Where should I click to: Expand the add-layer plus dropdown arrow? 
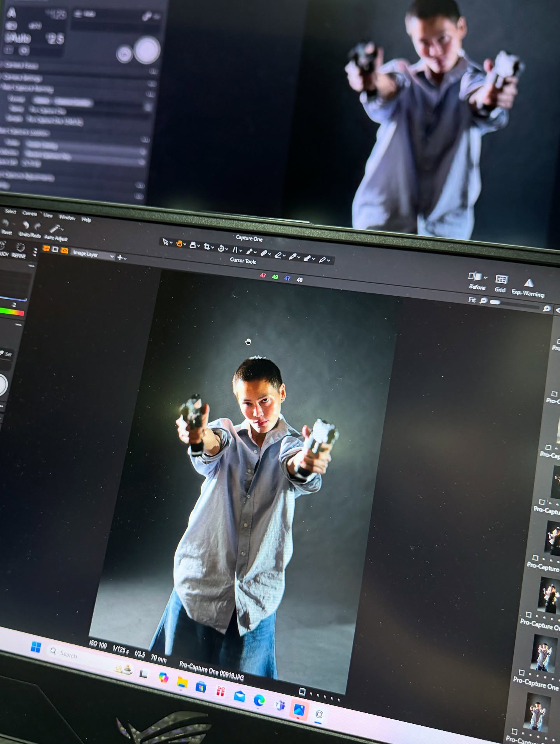pos(125,258)
